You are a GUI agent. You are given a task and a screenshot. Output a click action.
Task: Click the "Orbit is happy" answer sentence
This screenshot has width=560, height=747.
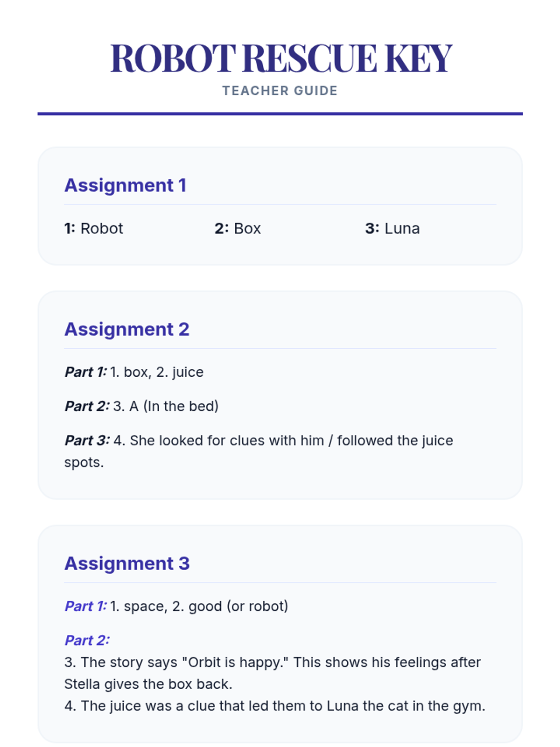[273, 662]
